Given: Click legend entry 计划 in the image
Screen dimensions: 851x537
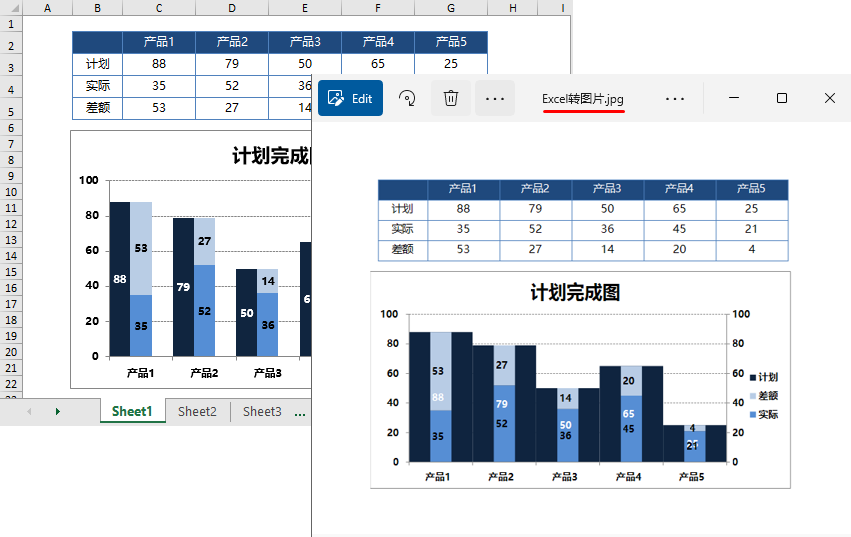Looking at the screenshot, I should pyautogui.click(x=764, y=377).
